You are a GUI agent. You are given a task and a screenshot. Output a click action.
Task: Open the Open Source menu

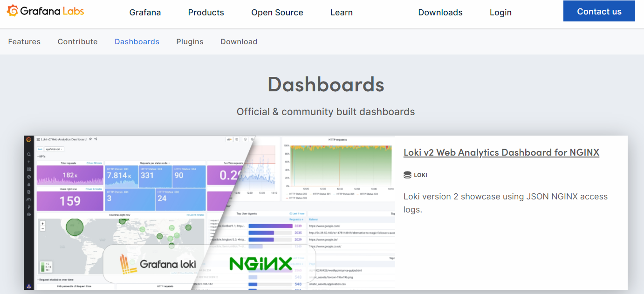pos(277,13)
